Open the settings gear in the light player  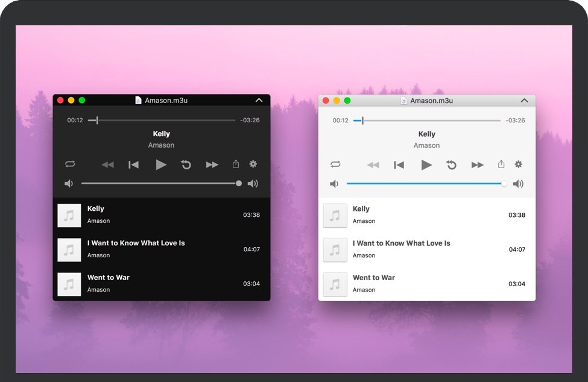click(x=519, y=164)
